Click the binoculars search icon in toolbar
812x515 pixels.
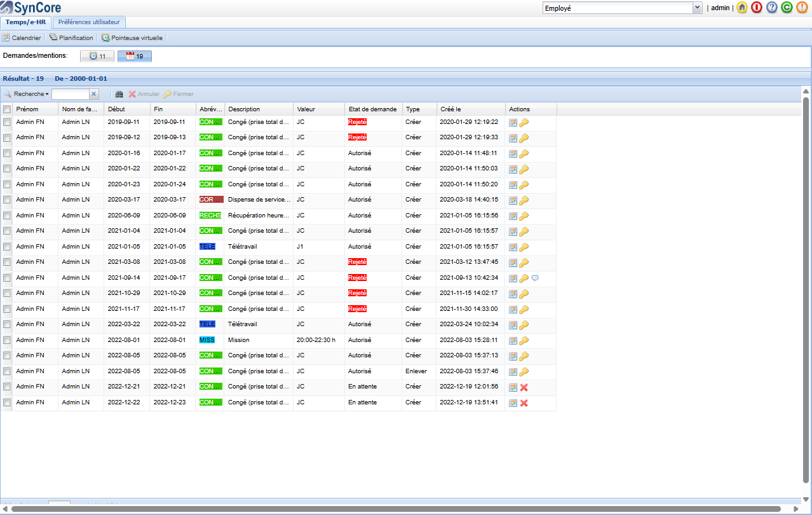click(x=119, y=94)
